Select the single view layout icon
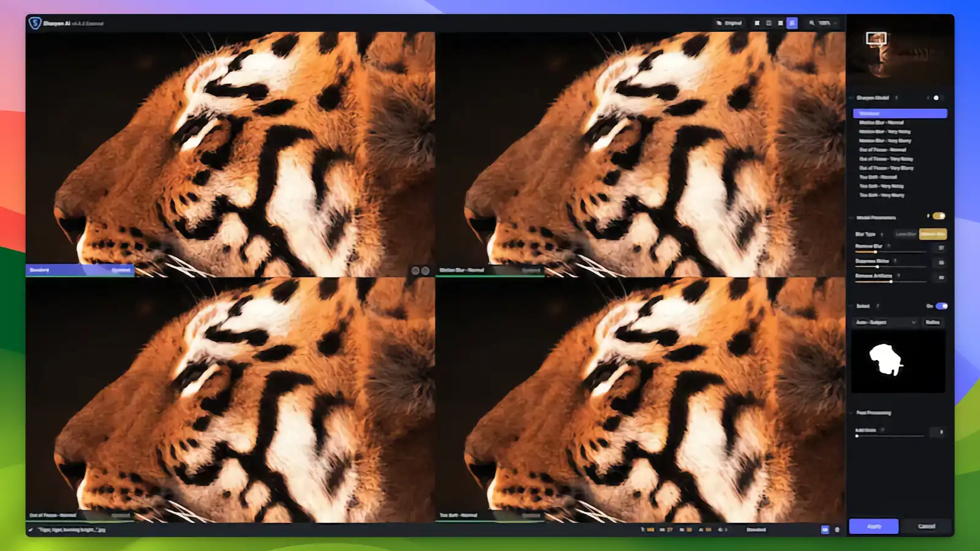This screenshot has height=551, width=980. 757,23
